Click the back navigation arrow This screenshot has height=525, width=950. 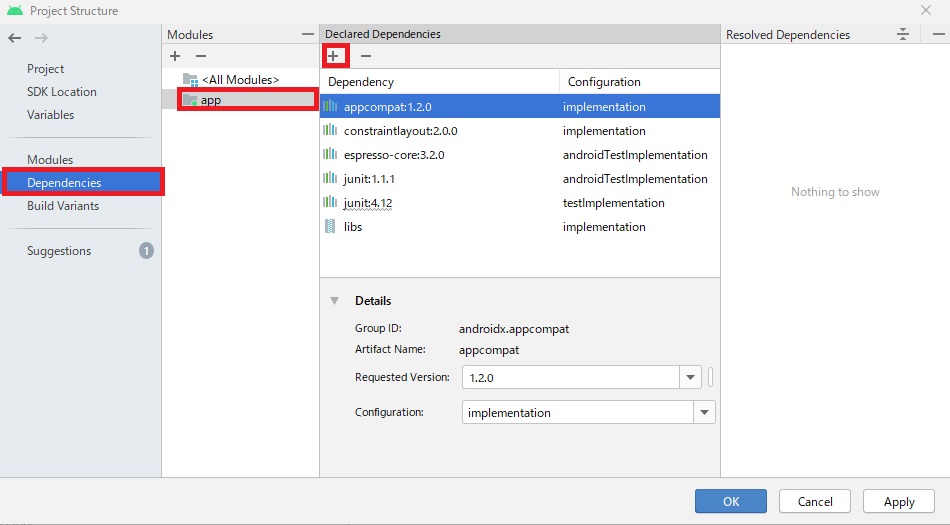[14, 38]
